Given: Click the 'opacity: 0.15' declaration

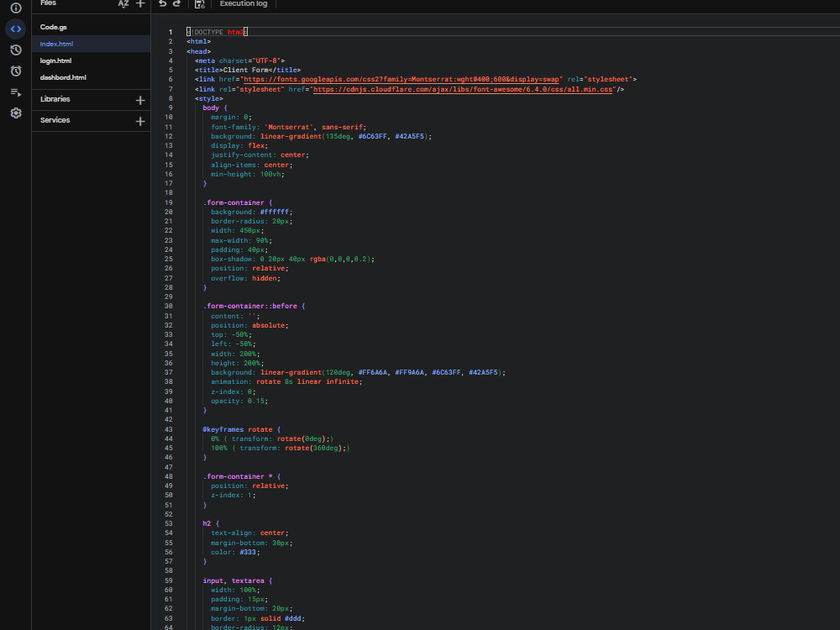Looking at the screenshot, I should point(239,401).
